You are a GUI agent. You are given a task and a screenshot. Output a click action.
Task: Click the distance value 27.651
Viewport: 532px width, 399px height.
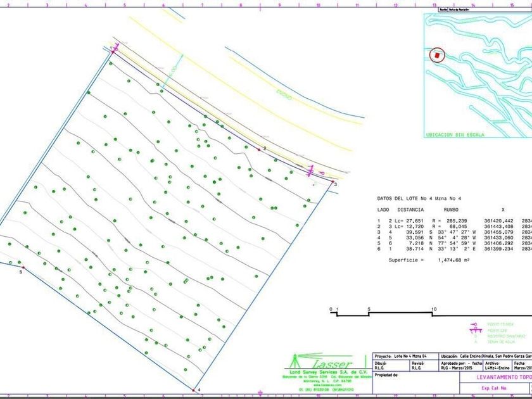(415, 221)
